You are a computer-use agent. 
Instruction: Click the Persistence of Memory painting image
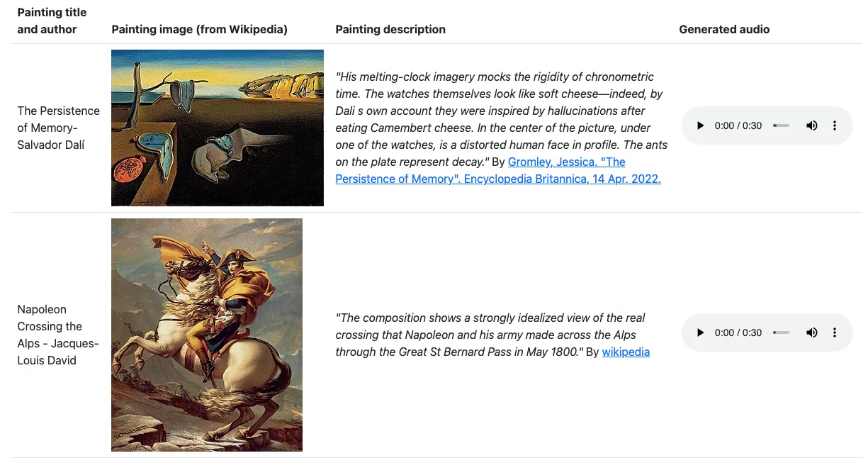[218, 128]
